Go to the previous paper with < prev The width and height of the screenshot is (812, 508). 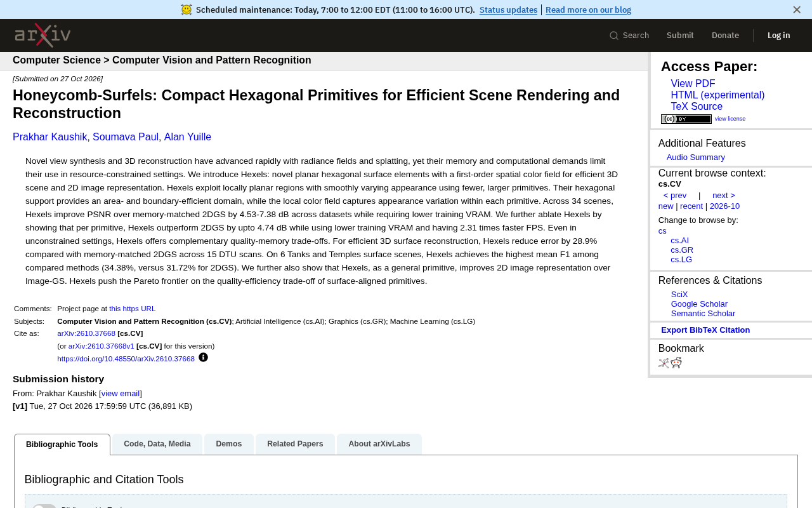(x=675, y=196)
